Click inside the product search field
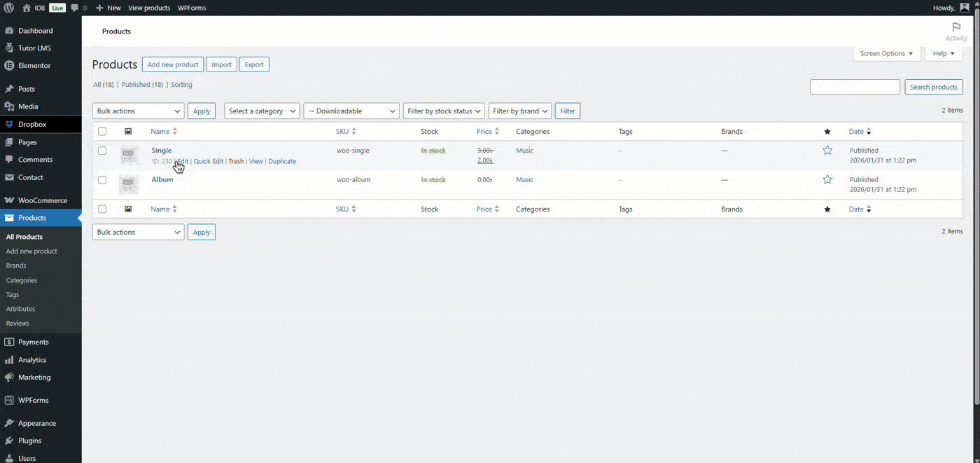The image size is (980, 463). (x=854, y=86)
